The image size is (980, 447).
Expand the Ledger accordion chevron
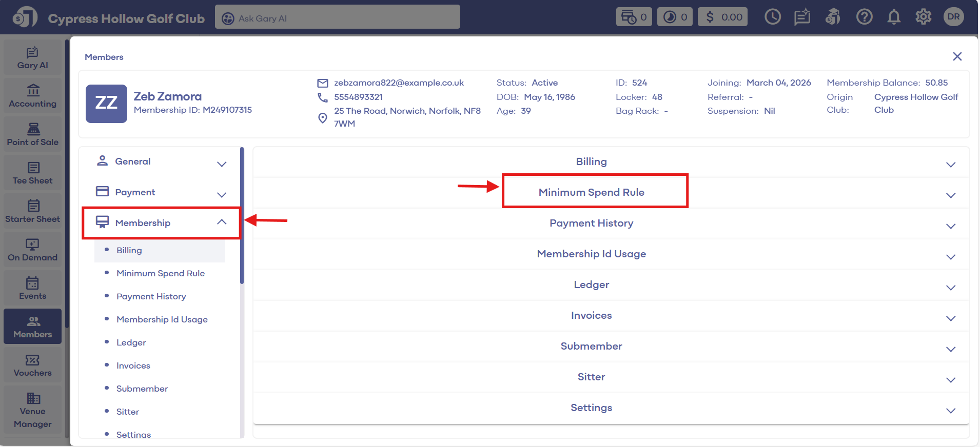tap(950, 288)
